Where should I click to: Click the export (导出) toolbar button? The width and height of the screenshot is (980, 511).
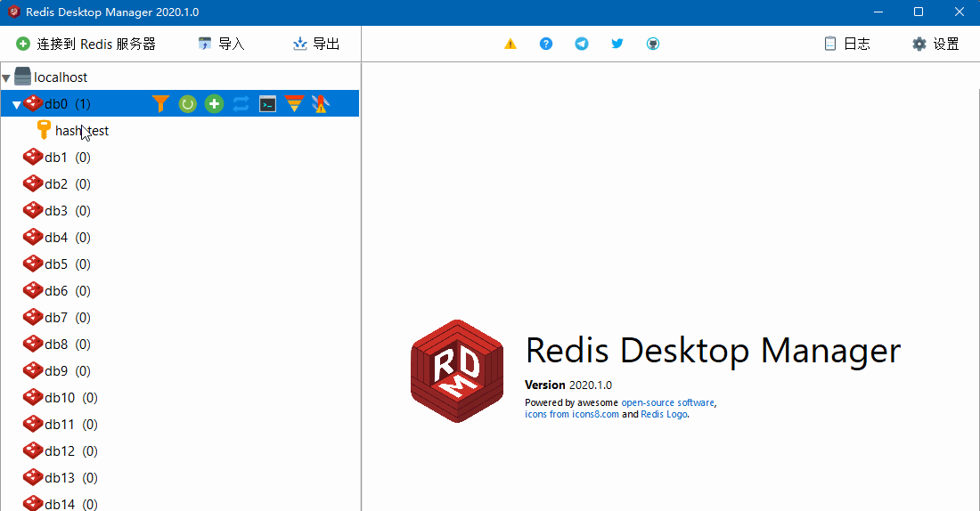click(x=316, y=44)
